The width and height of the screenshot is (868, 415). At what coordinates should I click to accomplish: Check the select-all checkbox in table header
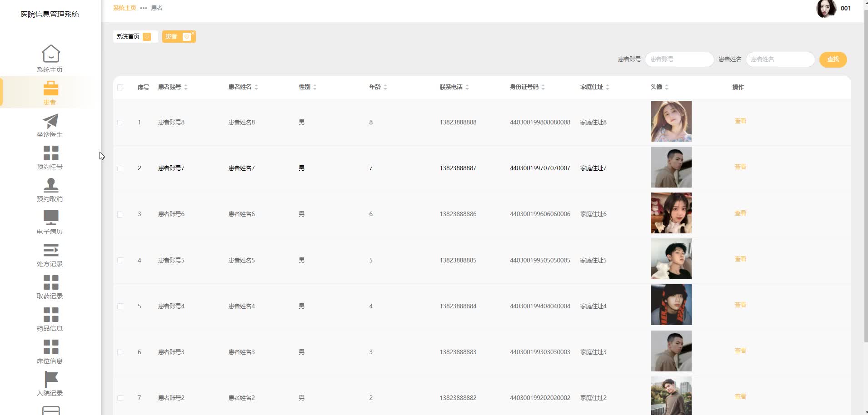(120, 87)
